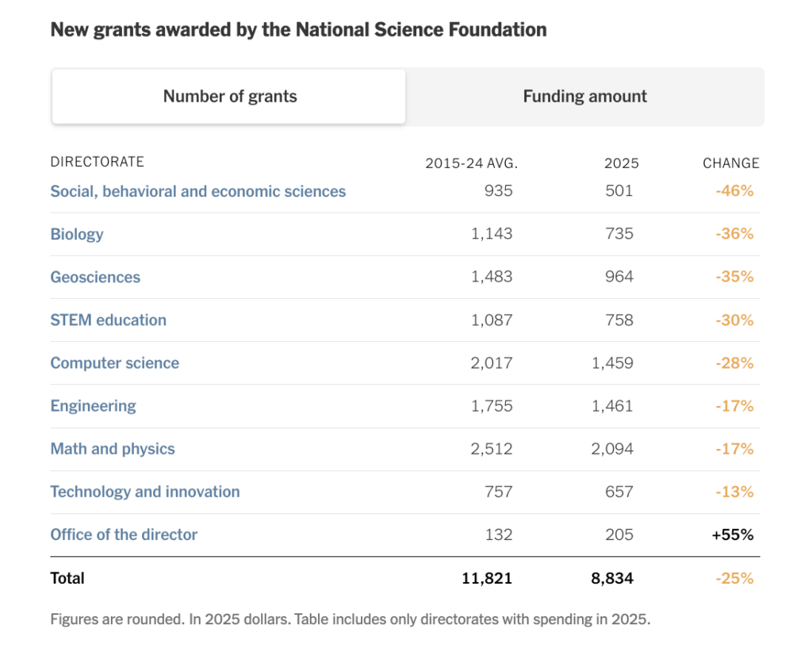Open the STEM education link
Viewport: 812px width, 648px height.
108,320
